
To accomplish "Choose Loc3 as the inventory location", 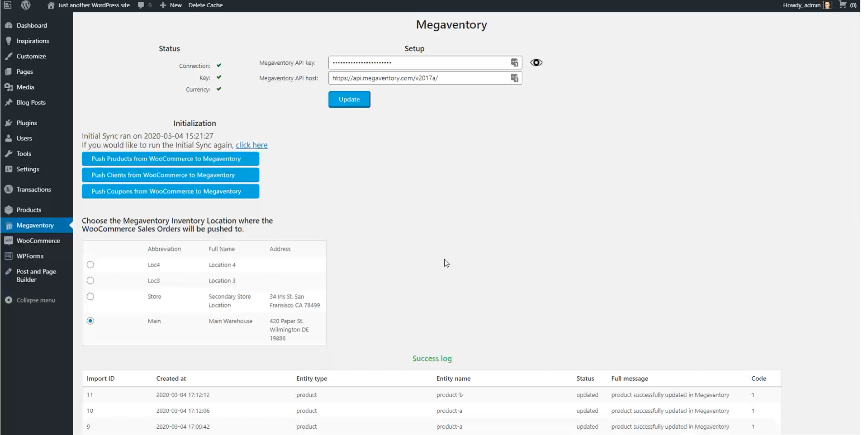I will pyautogui.click(x=90, y=280).
